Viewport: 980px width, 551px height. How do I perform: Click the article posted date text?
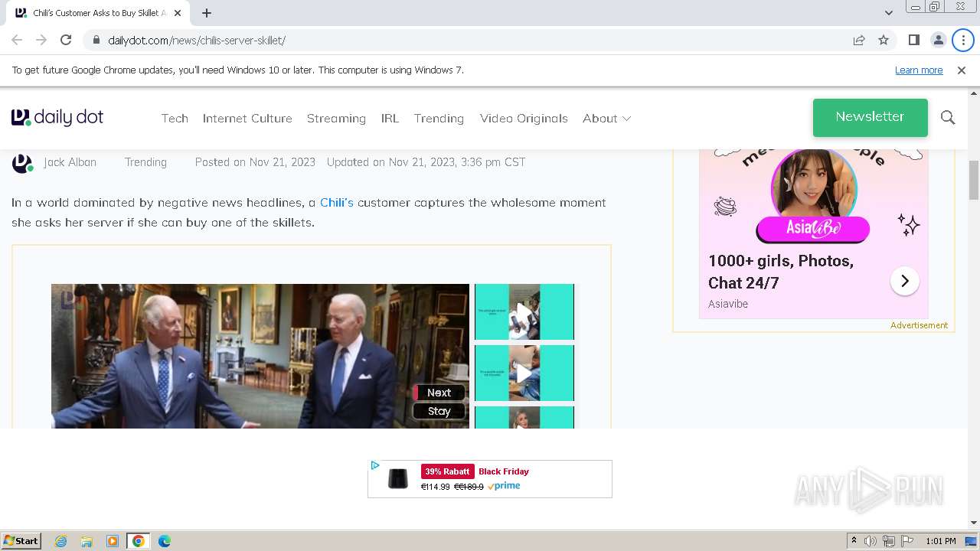(255, 162)
